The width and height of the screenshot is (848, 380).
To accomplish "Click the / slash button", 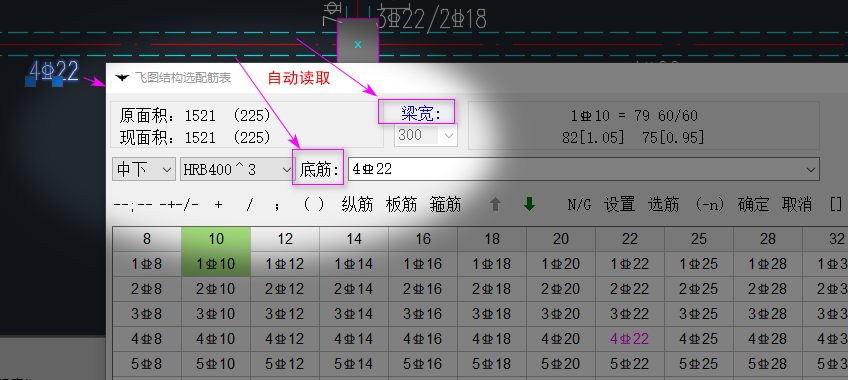I will pos(249,204).
